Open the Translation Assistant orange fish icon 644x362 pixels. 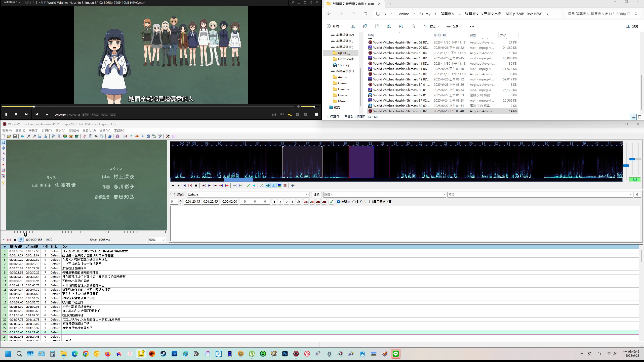point(137,136)
